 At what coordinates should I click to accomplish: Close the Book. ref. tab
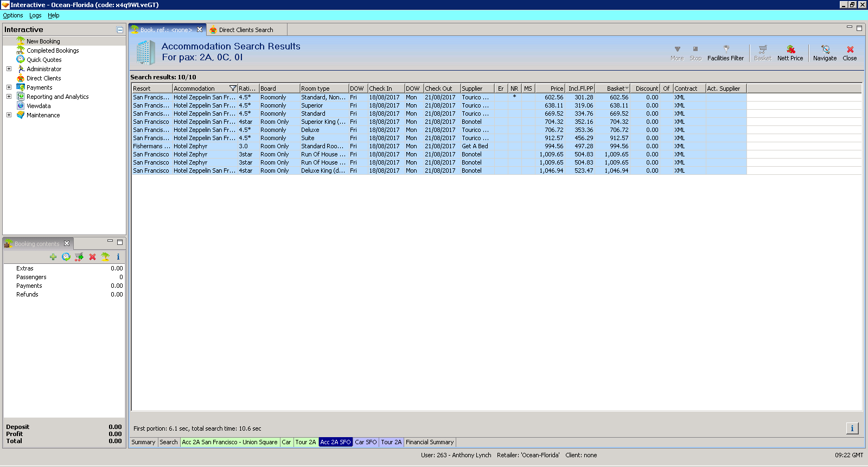(x=200, y=30)
